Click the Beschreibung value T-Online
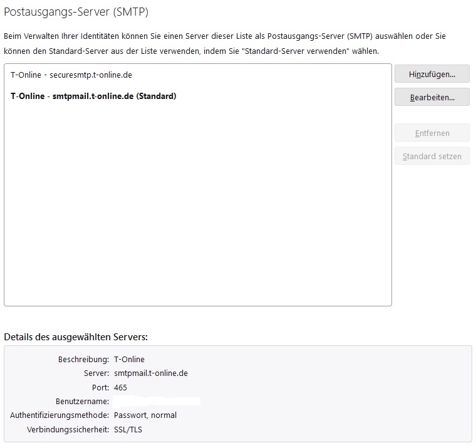Viewport: 476px width, 448px height. coord(129,359)
